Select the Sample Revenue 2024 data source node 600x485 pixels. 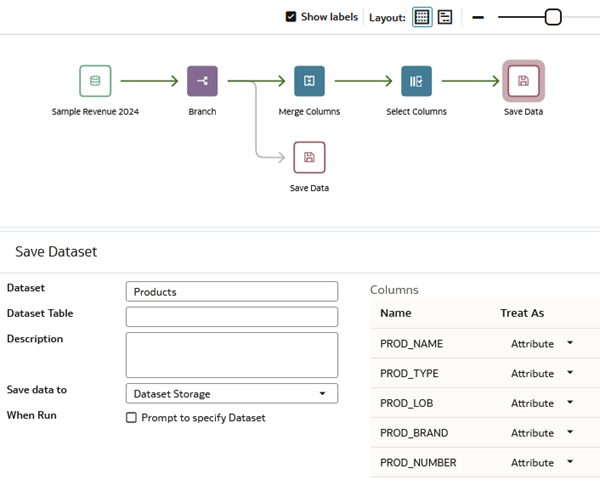(95, 81)
